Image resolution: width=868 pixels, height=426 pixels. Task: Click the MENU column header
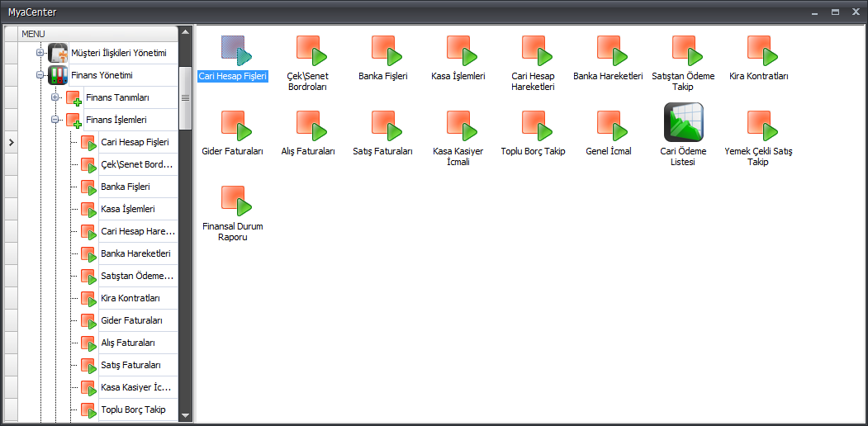click(x=98, y=34)
